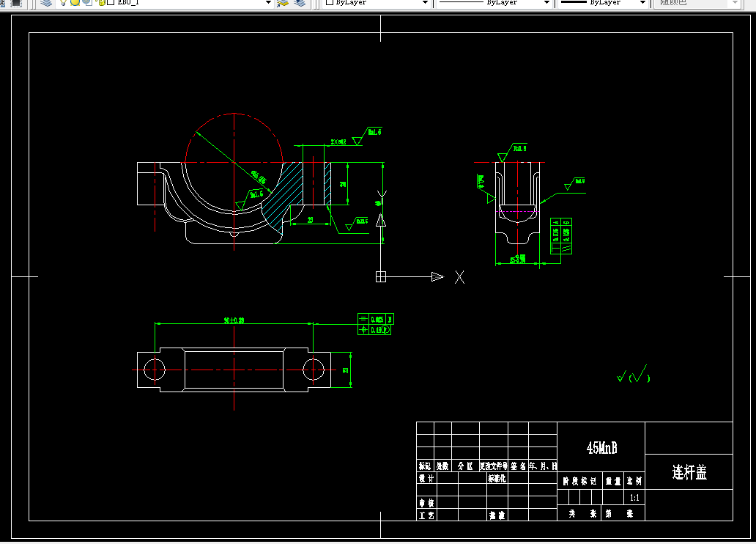Click the scale value 1:1
The image size is (756, 544).
coord(634,498)
